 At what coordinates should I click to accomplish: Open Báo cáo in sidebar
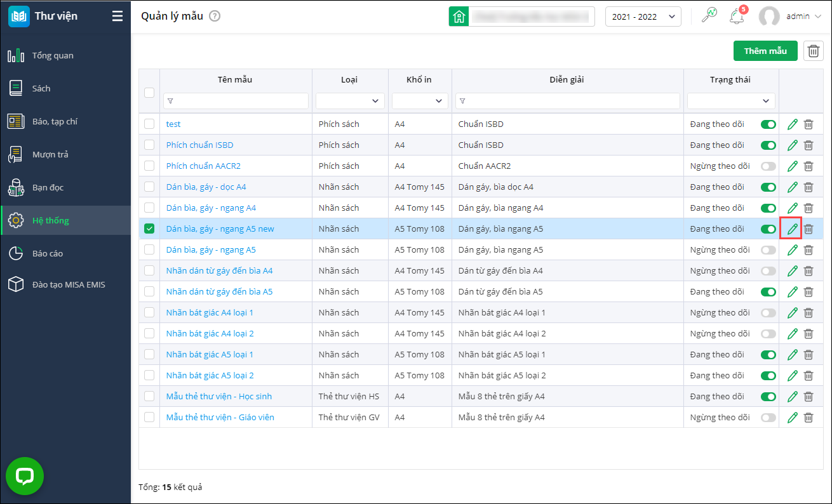click(65, 254)
